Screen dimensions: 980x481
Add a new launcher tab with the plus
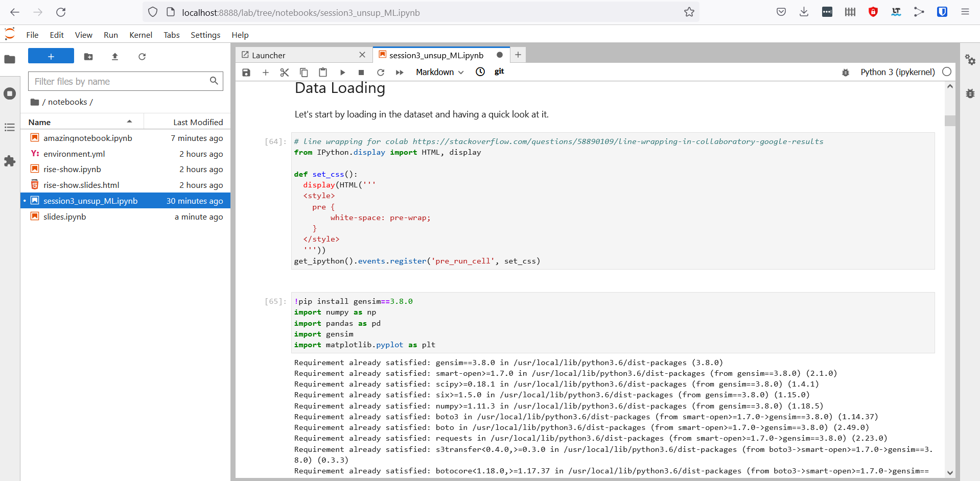(x=518, y=55)
